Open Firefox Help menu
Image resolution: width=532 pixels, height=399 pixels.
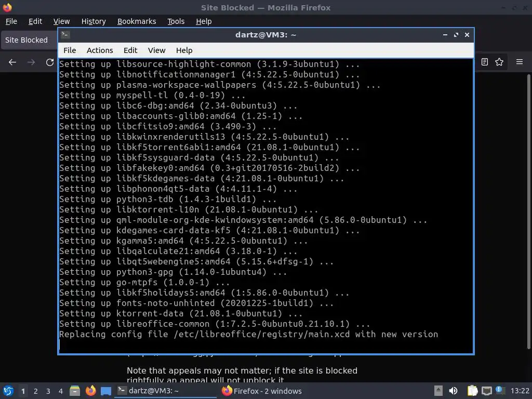pyautogui.click(x=204, y=21)
